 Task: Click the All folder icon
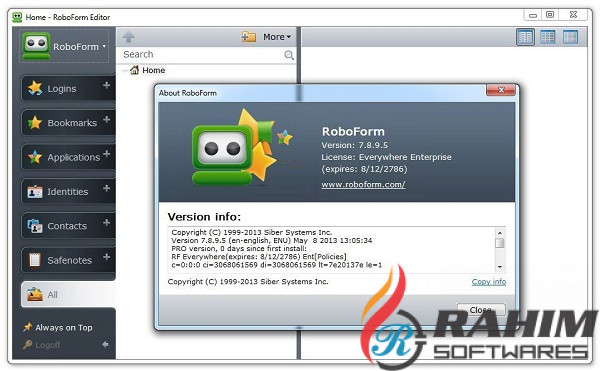click(x=35, y=294)
